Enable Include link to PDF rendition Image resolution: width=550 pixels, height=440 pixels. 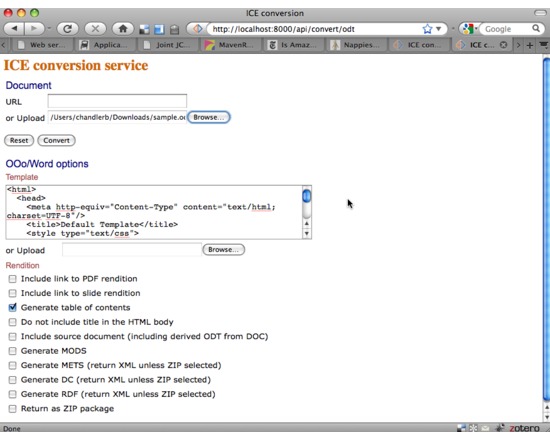point(13,279)
